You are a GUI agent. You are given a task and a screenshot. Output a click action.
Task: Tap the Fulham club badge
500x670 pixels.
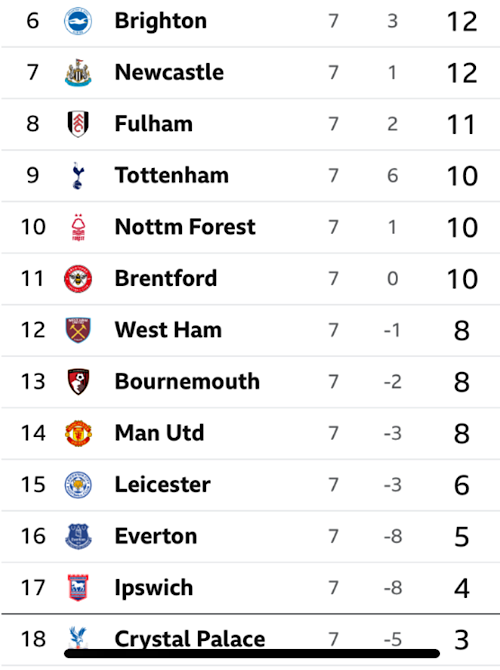[78, 124]
